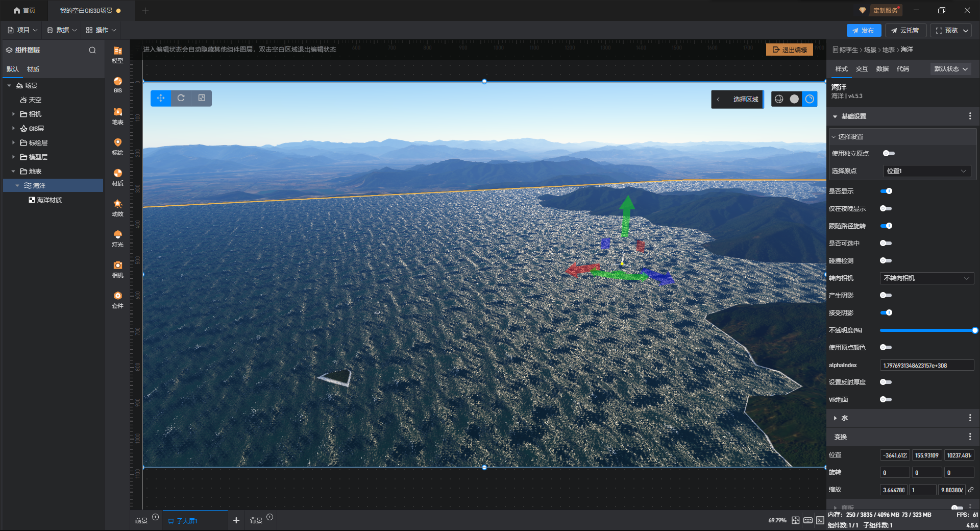
Task: Click the blue circular view mode icon
Action: click(810, 99)
